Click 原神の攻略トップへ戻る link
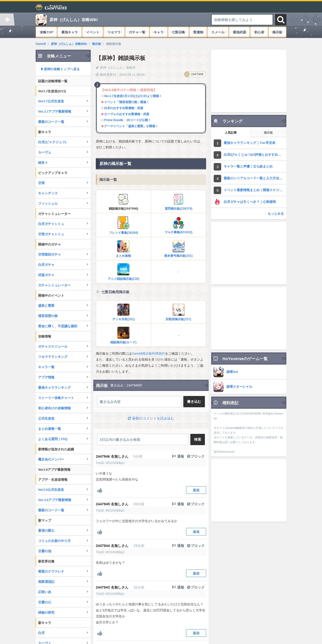Viewport: 322px width, 644px height. [x=60, y=69]
